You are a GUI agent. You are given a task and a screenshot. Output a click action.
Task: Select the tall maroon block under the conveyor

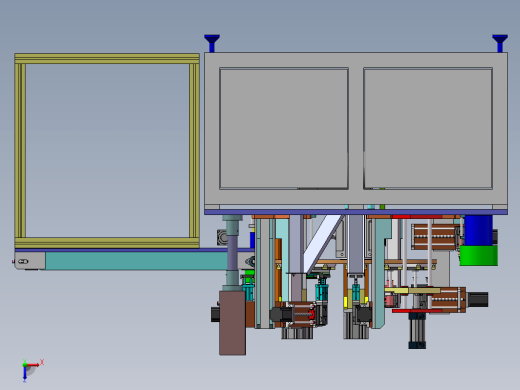point(232,323)
